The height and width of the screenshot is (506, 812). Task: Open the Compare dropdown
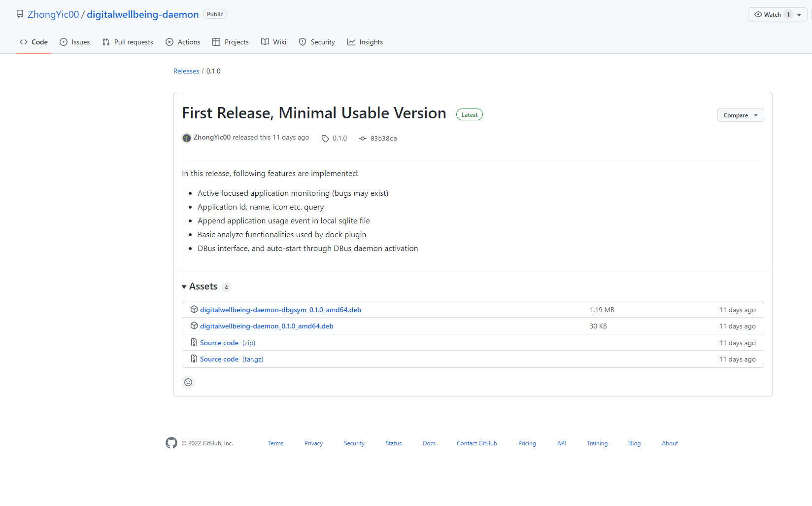coord(741,115)
